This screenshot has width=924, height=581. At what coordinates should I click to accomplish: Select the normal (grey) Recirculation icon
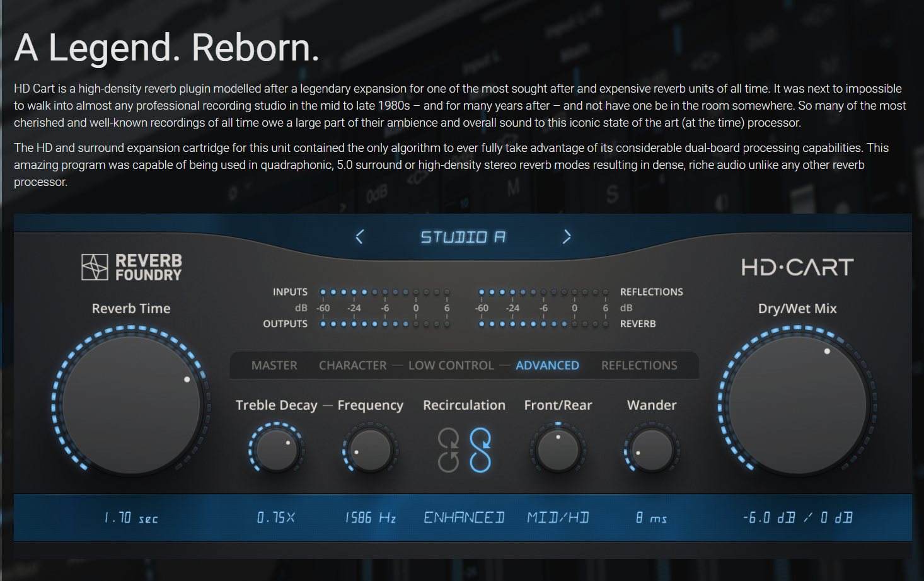(449, 450)
